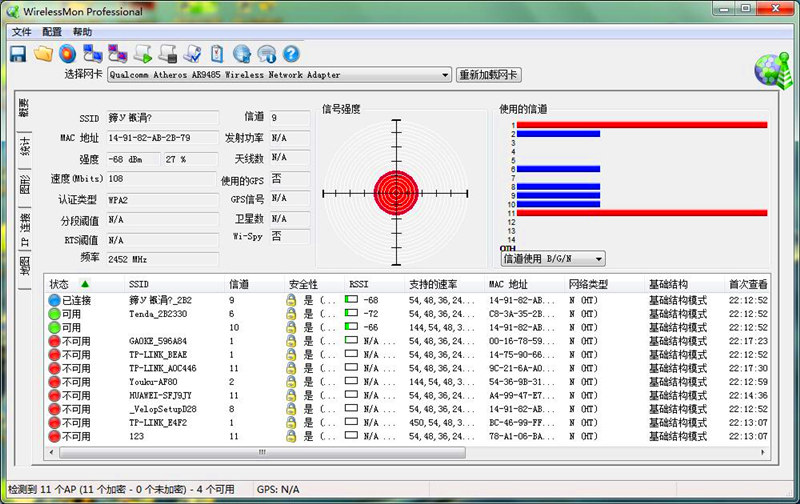The image size is (800, 504).
Task: Click the SSID column header in list
Action: [x=140, y=284]
